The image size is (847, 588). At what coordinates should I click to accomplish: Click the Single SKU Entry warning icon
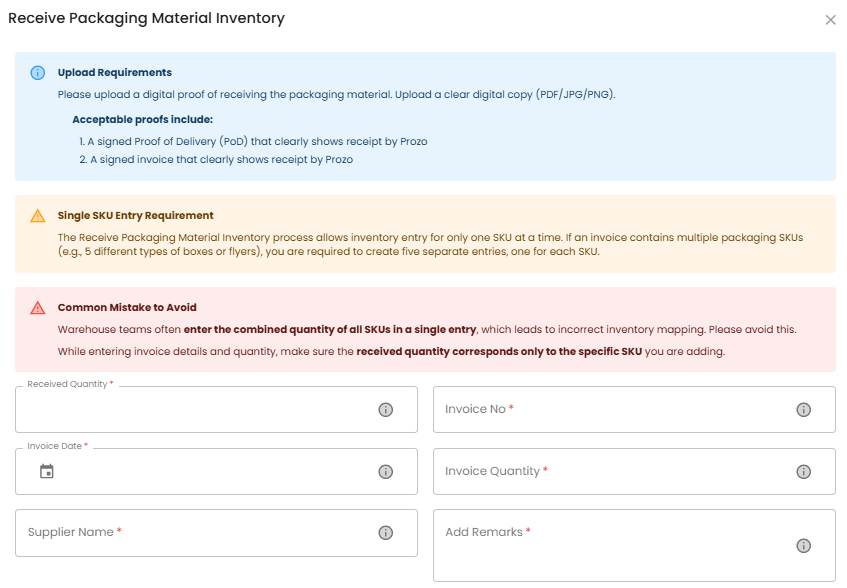click(x=38, y=216)
